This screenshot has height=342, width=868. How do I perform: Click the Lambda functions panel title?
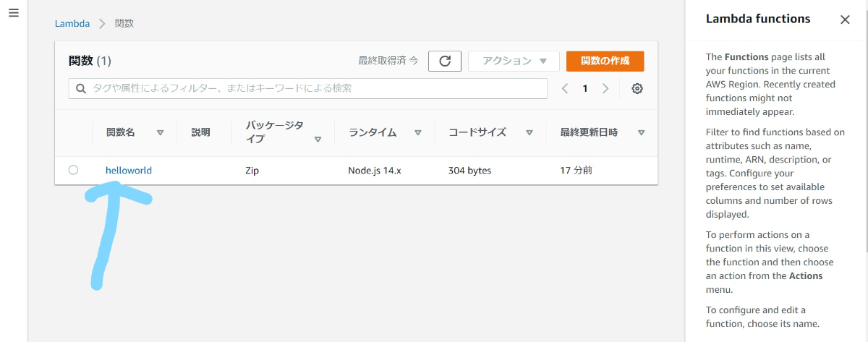pos(758,20)
